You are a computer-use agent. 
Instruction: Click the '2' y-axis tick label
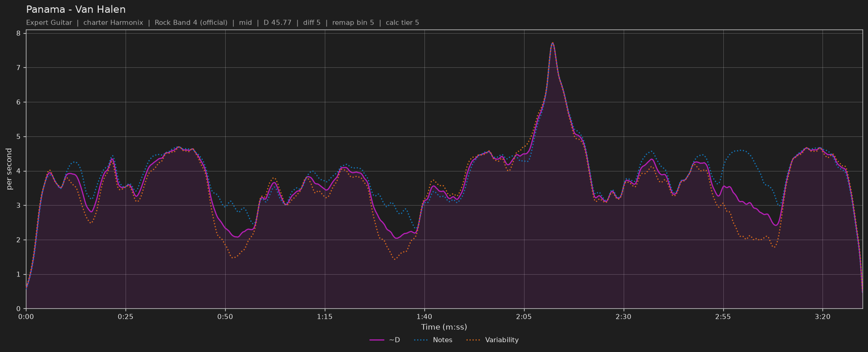18,240
